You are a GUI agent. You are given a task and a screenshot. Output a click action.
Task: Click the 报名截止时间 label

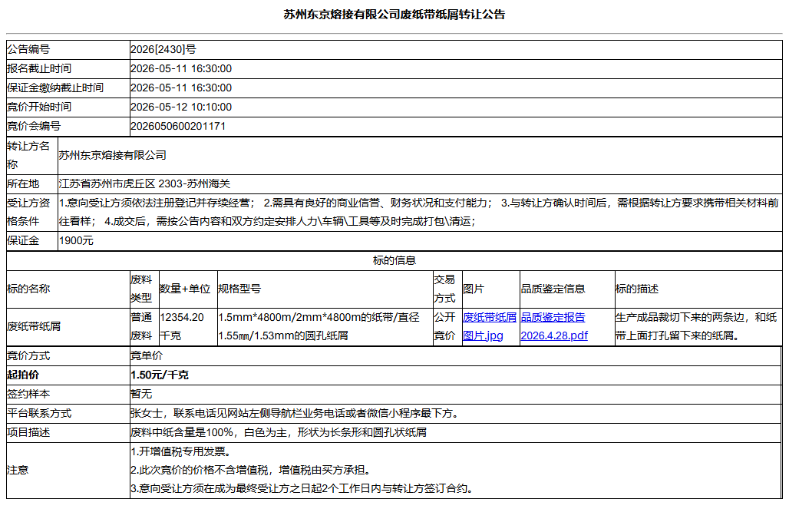tap(38, 68)
